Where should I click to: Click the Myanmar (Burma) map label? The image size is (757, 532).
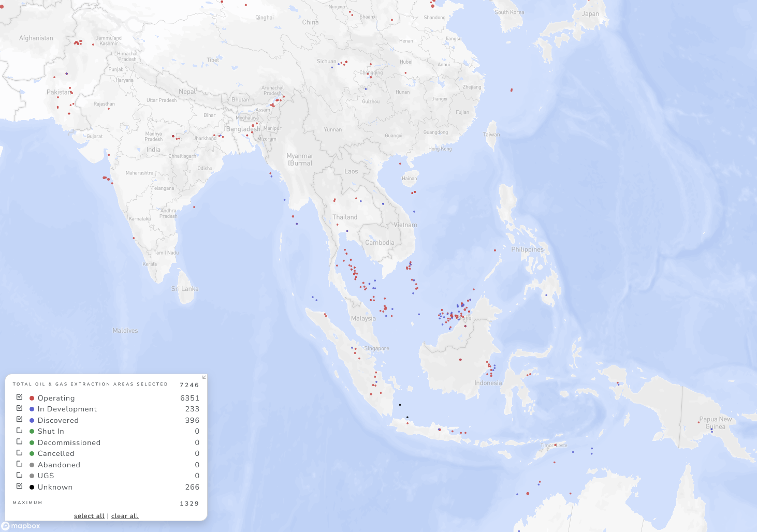(x=300, y=159)
